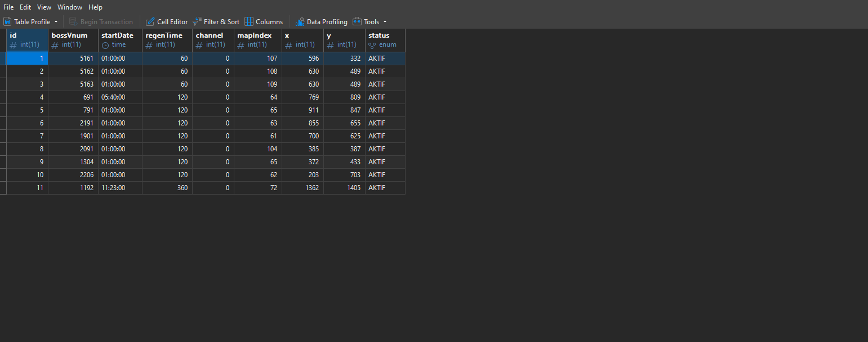Screen dimensions: 868x342
Task: Select the bossVnum cell 1192
Action: pyautogui.click(x=73, y=188)
